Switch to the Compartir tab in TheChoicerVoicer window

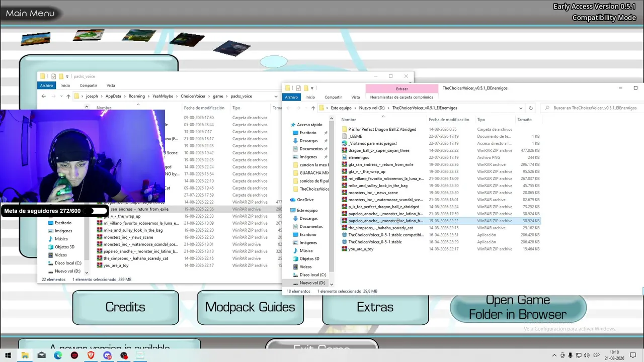333,97
